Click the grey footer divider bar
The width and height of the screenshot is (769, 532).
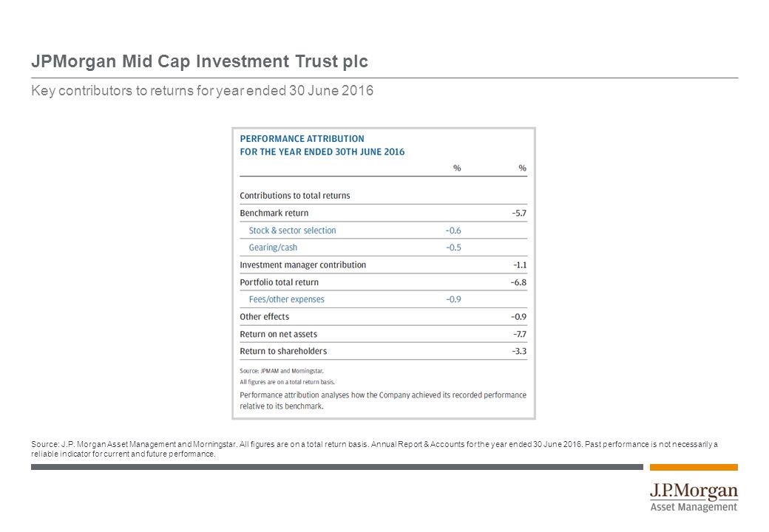tap(337, 467)
